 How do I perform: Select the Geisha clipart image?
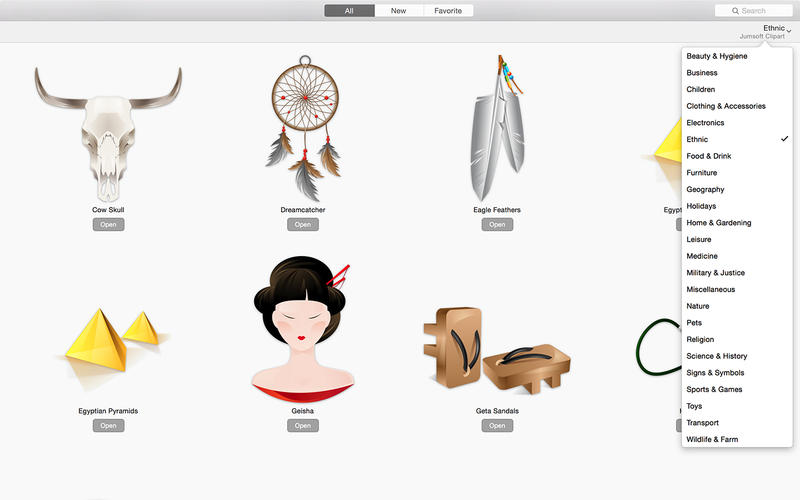303,330
